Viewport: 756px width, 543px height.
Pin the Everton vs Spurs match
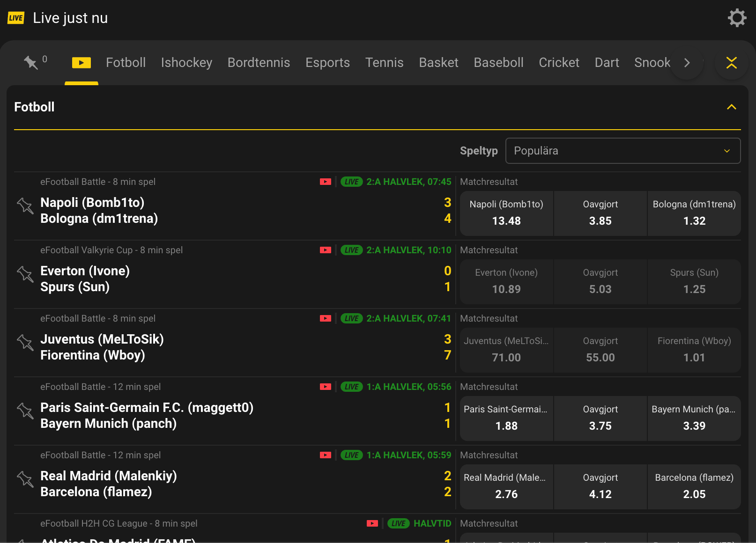pos(25,274)
